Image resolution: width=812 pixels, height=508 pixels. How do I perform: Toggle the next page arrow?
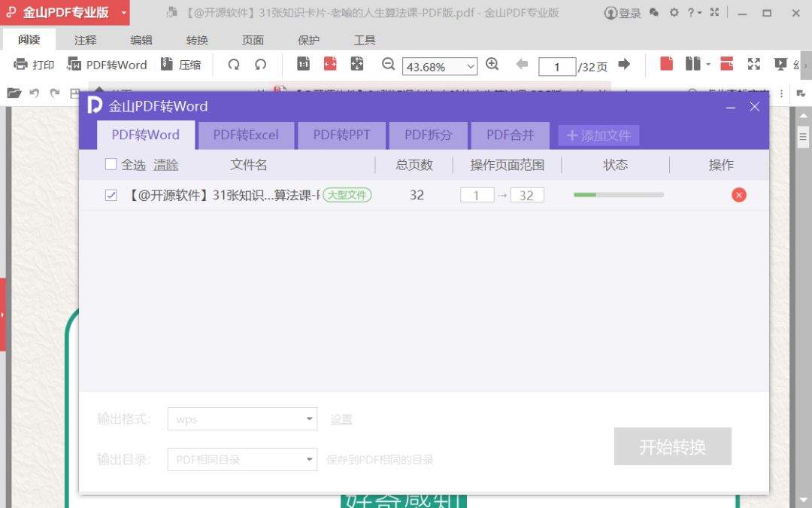coord(625,65)
